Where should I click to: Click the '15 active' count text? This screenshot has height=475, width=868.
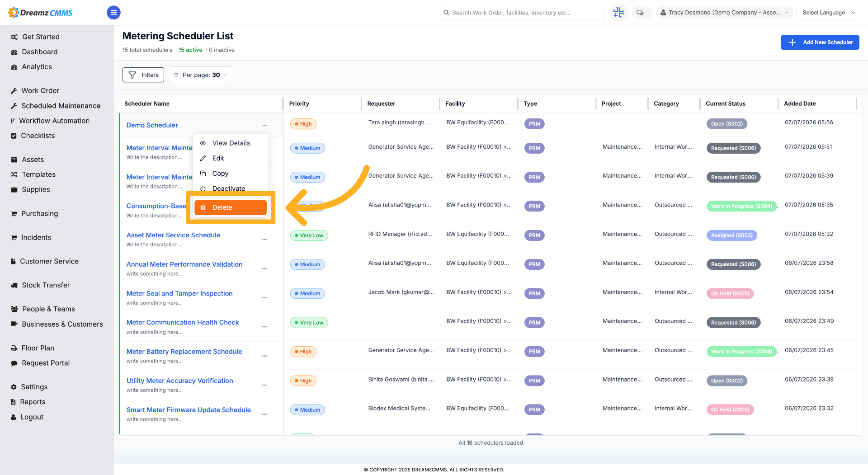click(190, 50)
